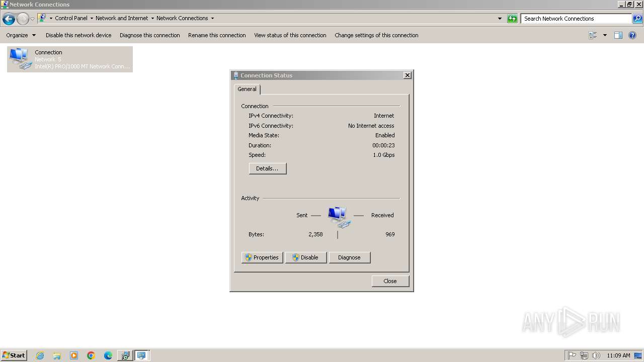This screenshot has width=644, height=362.
Task: Refresh the Network Connections view
Action: (x=512, y=19)
